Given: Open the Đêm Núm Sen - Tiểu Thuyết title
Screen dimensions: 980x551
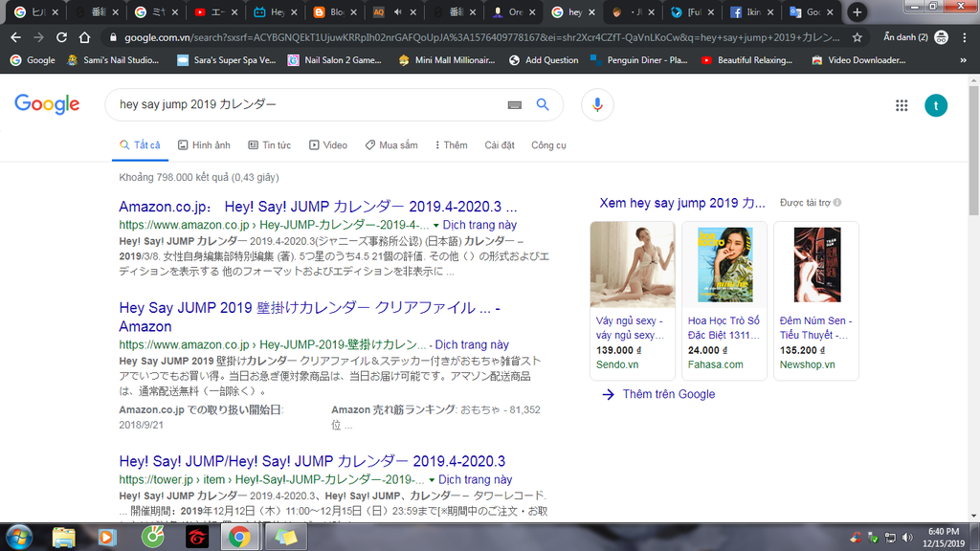Looking at the screenshot, I should (x=815, y=328).
